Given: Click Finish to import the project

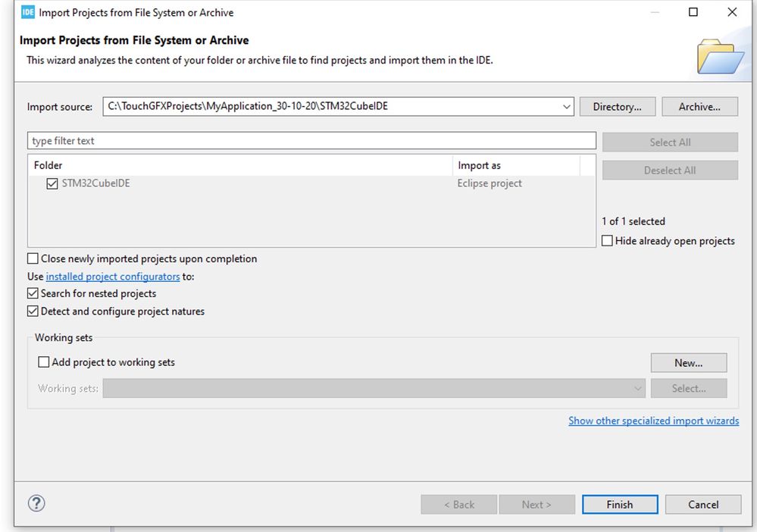Looking at the screenshot, I should [620, 505].
